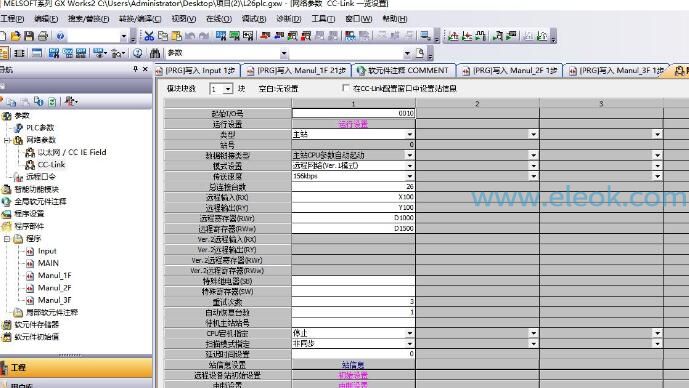The width and height of the screenshot is (689, 388).
Task: Select CC-Link in the project tree
Action: point(51,165)
